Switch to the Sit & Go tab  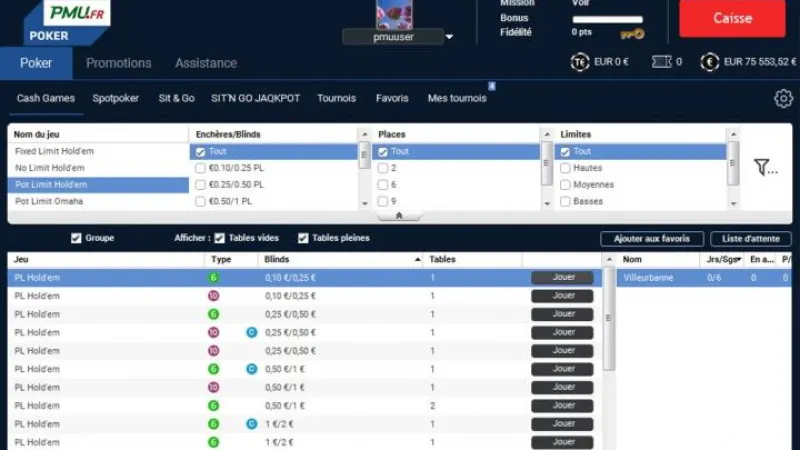tap(177, 98)
